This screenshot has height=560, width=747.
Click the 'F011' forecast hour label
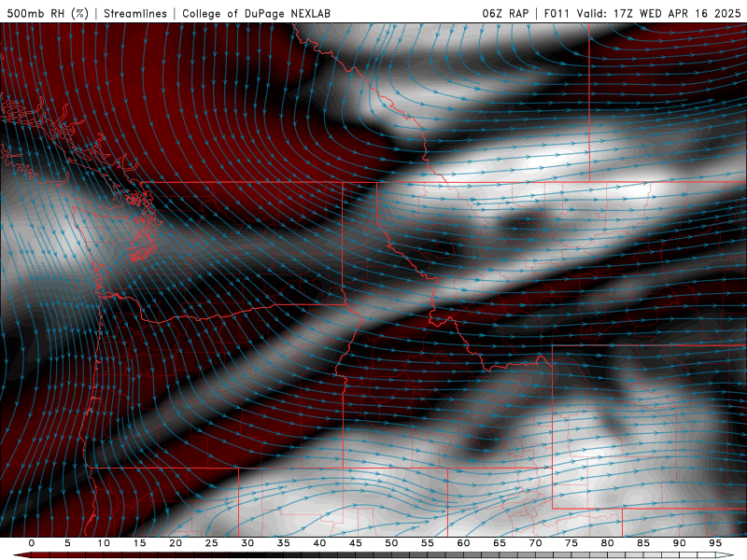coord(557,13)
